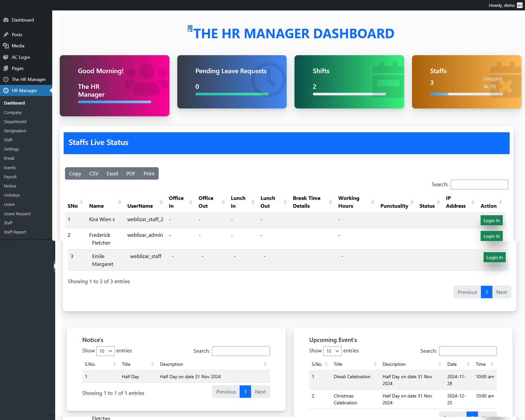
Task: Click the Pages icon in sidebar
Action: click(x=6, y=68)
